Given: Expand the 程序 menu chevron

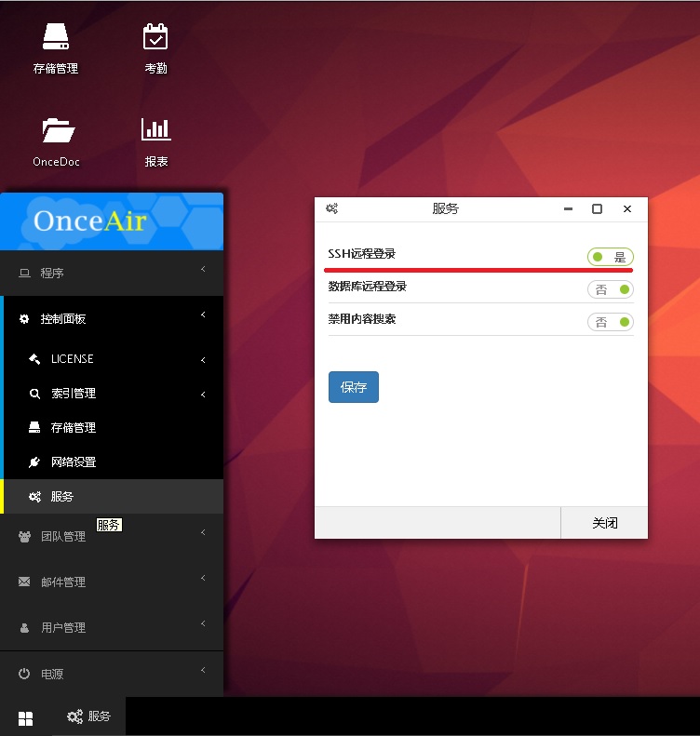Looking at the screenshot, I should pos(203,269).
